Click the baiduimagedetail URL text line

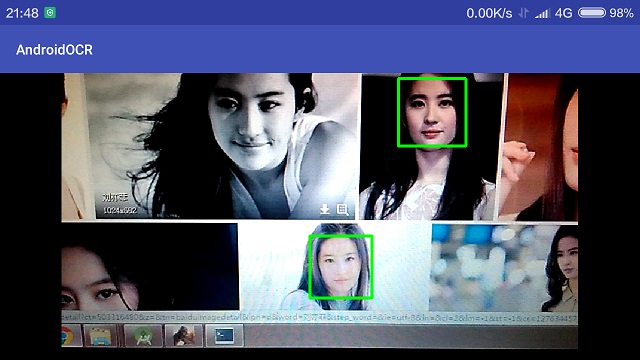click(320, 317)
